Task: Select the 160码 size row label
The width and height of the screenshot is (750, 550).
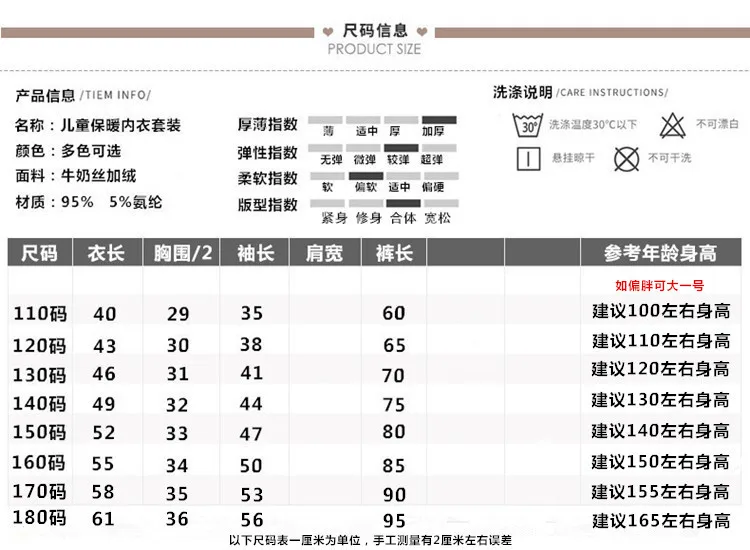Action: (39, 462)
